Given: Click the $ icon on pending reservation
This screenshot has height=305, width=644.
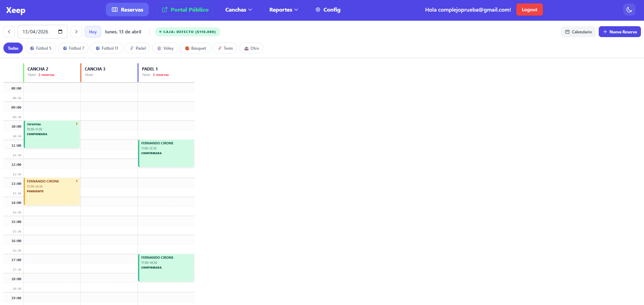Looking at the screenshot, I should pos(77,181).
